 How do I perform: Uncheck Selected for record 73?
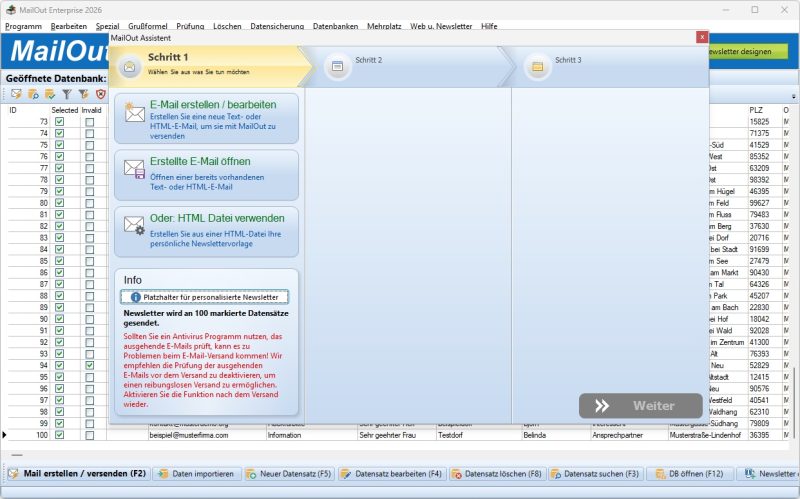pyautogui.click(x=60, y=122)
